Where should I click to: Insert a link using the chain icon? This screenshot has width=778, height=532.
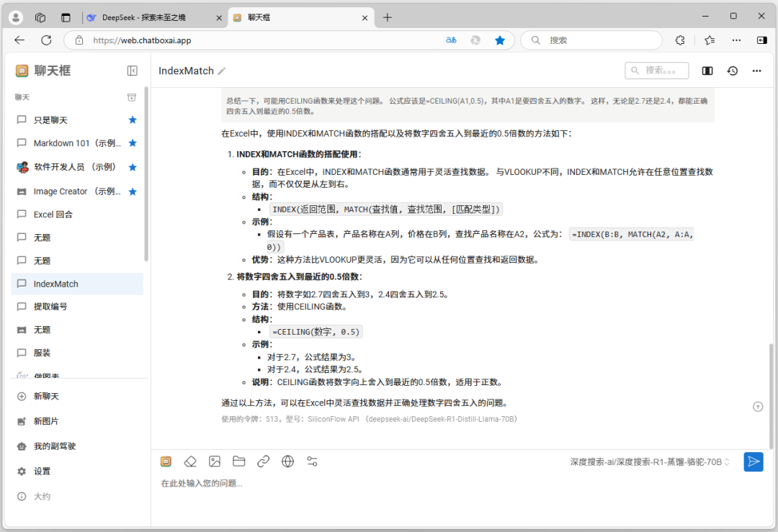(x=264, y=461)
